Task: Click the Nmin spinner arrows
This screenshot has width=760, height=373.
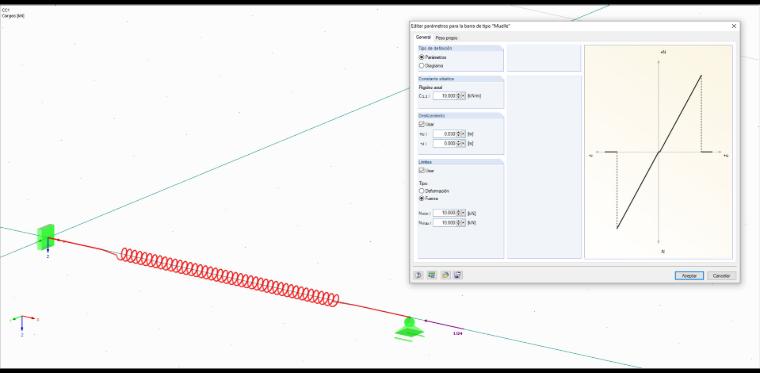Action: pyautogui.click(x=459, y=222)
